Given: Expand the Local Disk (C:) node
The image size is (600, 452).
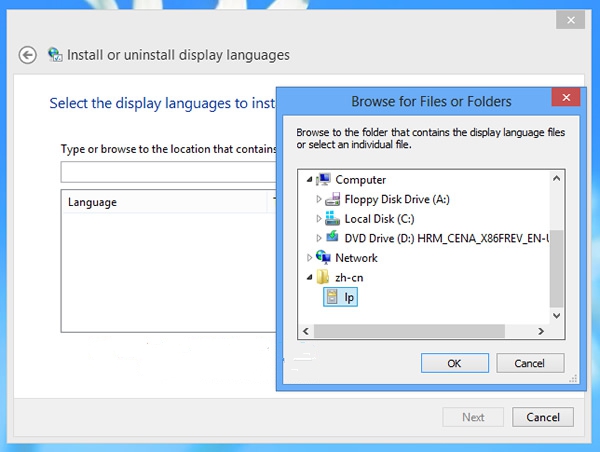Looking at the screenshot, I should (319, 219).
